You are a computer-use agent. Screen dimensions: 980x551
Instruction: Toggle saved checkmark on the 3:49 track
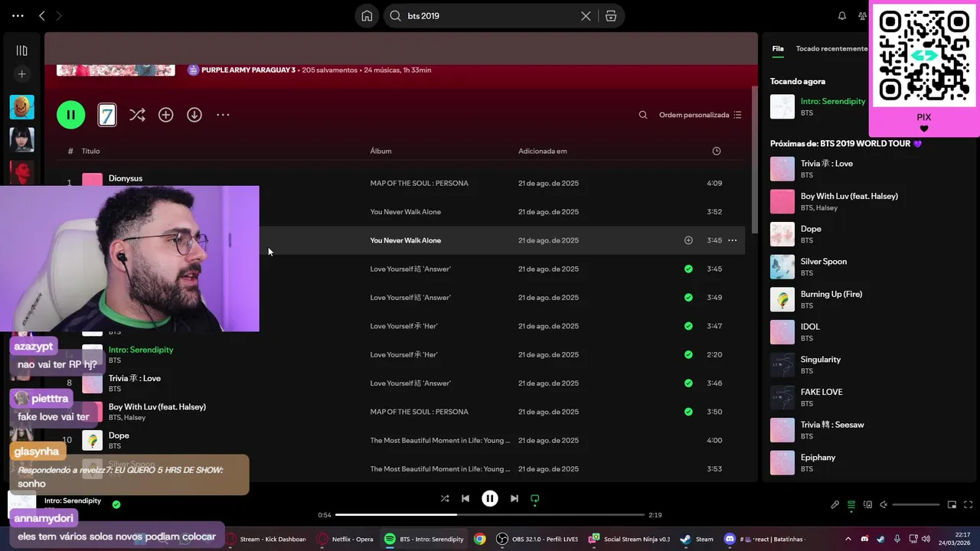(x=688, y=298)
